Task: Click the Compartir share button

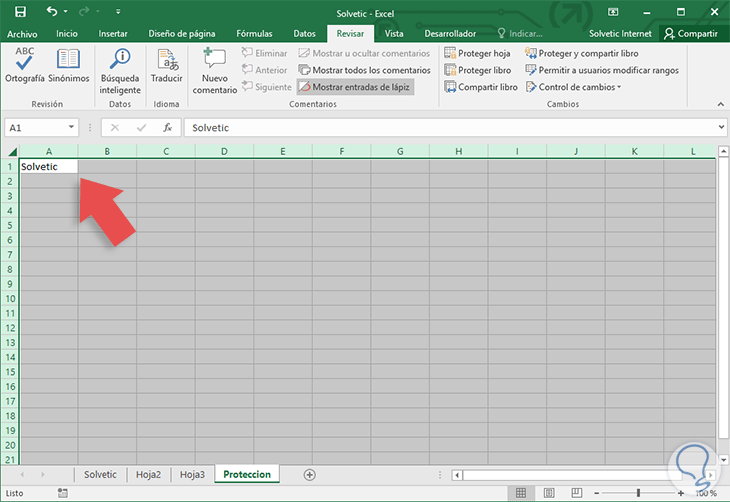Action: pyautogui.click(x=691, y=34)
